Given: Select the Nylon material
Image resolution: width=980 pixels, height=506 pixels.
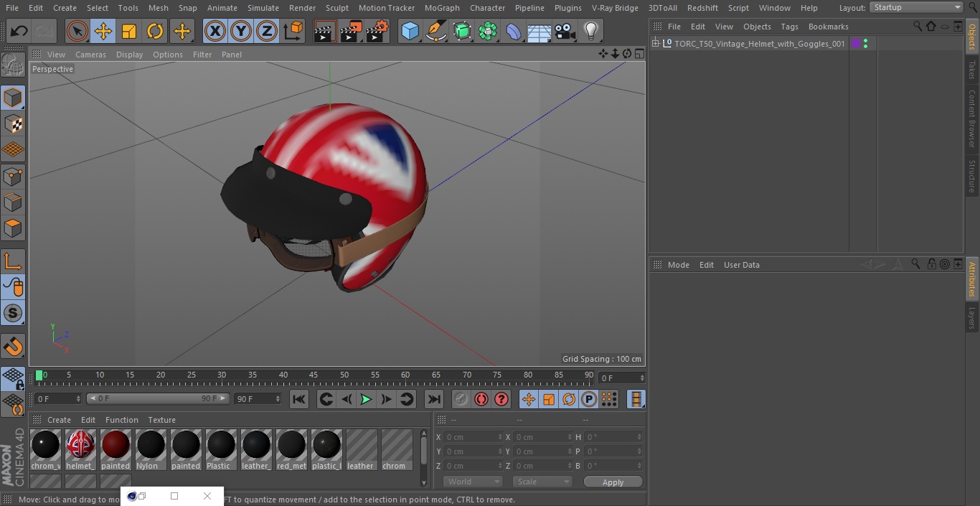Looking at the screenshot, I should pyautogui.click(x=151, y=450).
